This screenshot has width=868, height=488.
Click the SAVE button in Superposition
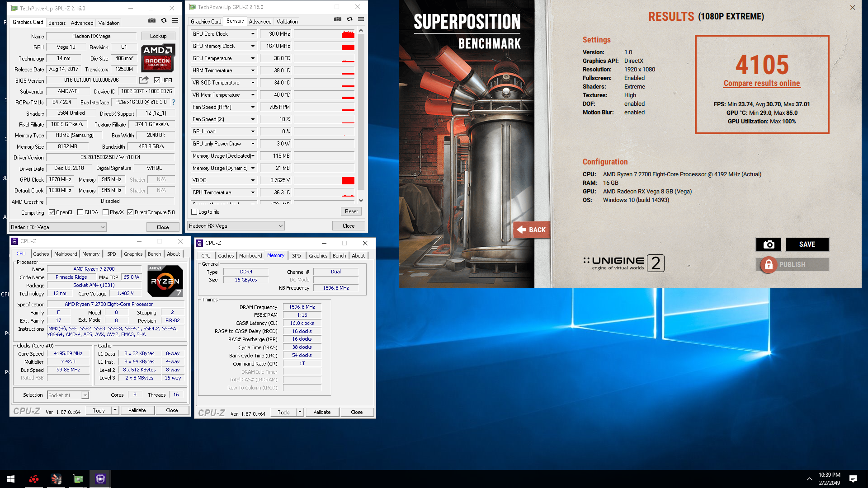click(807, 244)
